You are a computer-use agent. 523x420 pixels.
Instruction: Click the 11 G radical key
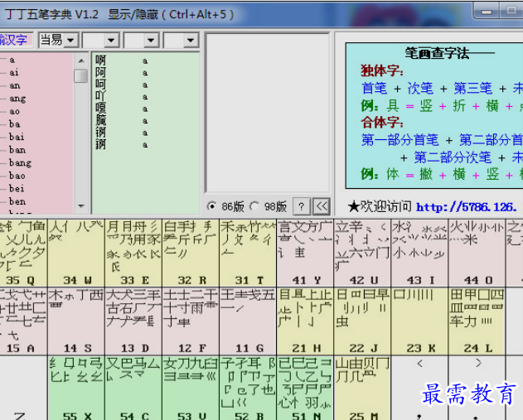(x=248, y=321)
